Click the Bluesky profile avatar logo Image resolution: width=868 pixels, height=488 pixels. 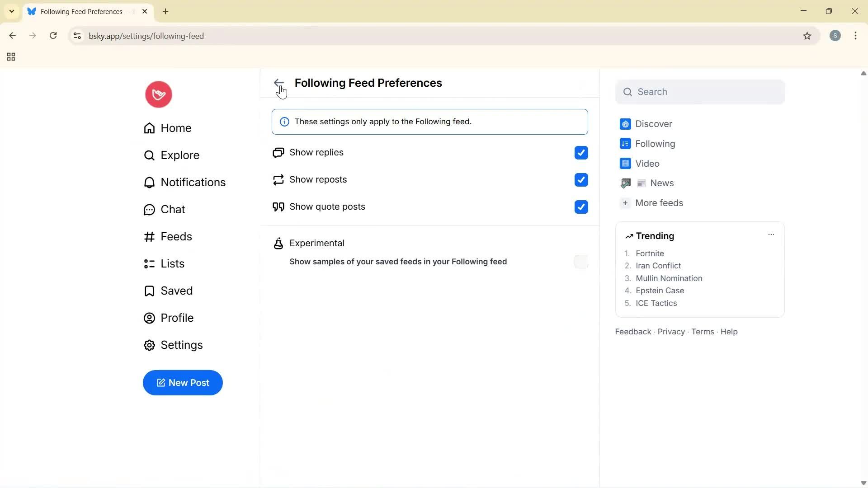coord(158,94)
